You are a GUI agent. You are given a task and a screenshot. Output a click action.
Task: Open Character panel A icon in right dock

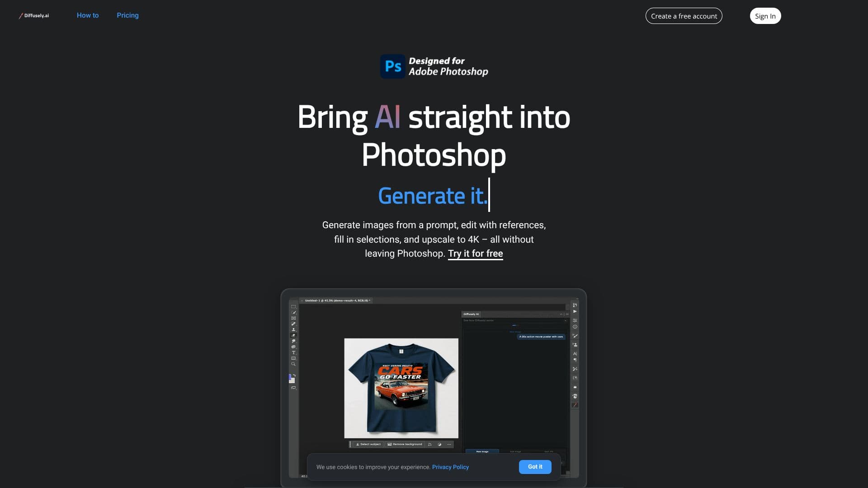[575, 353]
